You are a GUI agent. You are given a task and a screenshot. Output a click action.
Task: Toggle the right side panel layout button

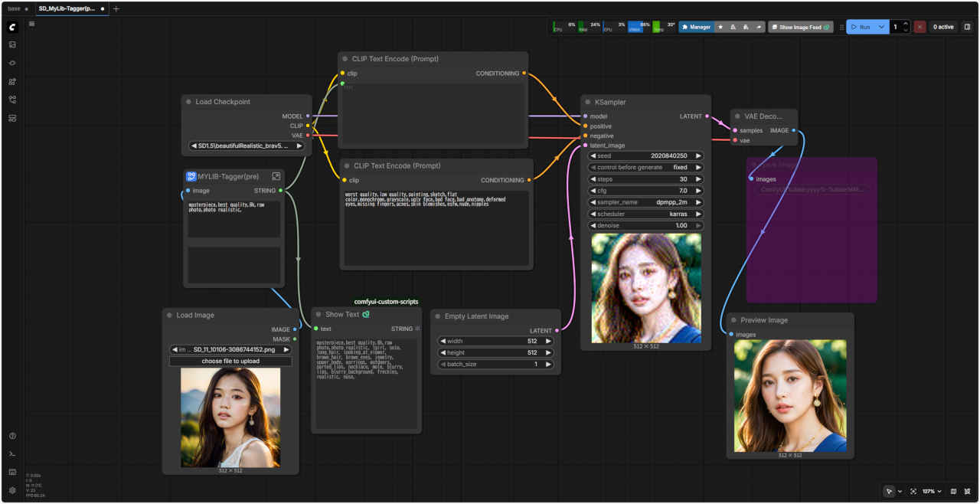(967, 27)
